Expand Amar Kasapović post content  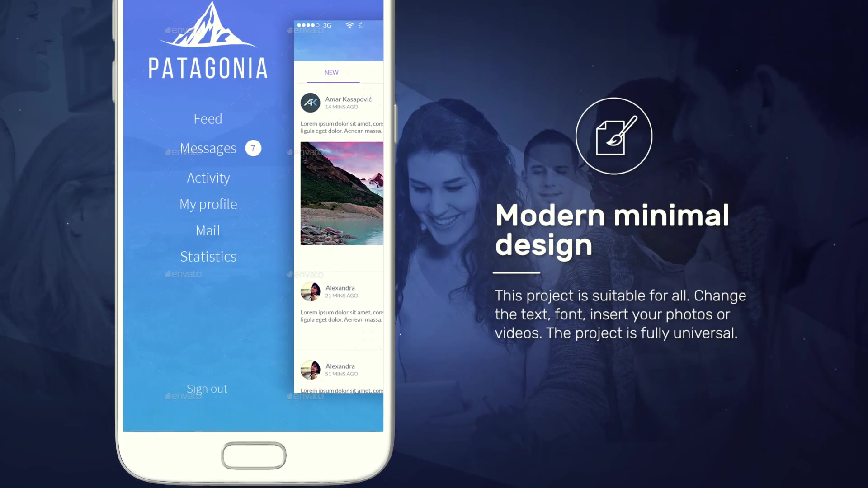coord(342,127)
